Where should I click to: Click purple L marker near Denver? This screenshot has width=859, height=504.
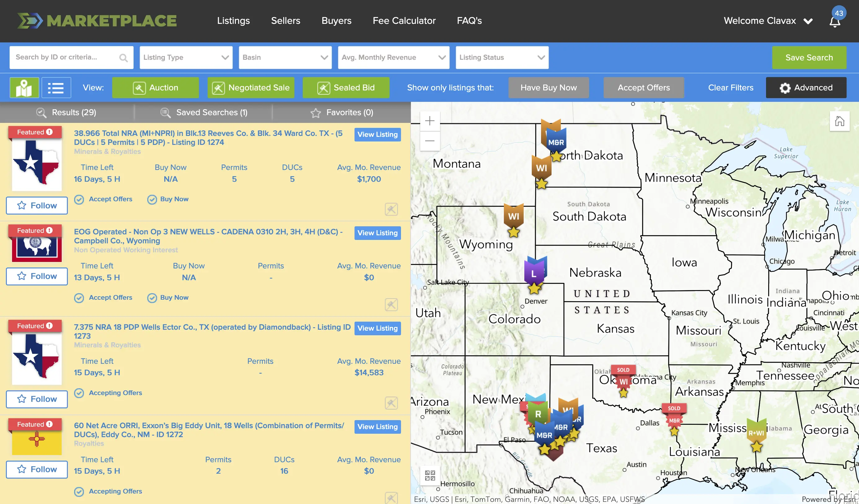point(534,273)
